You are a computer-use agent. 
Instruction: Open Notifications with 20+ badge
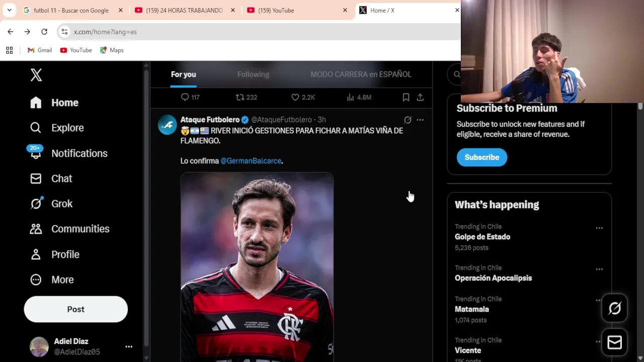tap(68, 153)
